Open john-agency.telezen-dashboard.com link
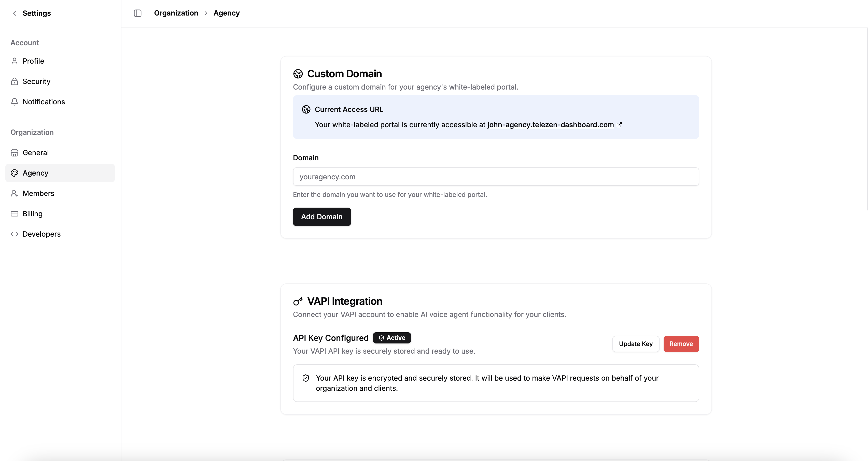Screen dimensions: 868x461 coord(550,125)
